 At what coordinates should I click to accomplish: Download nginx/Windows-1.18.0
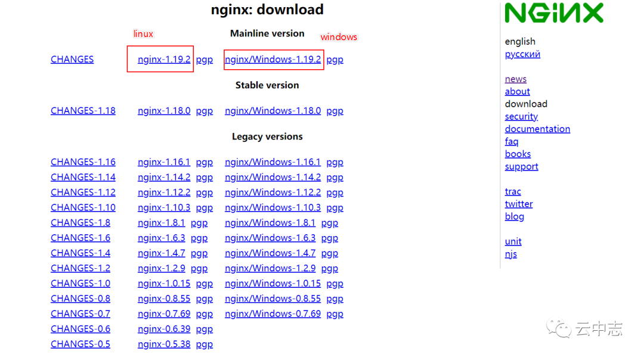tap(273, 111)
